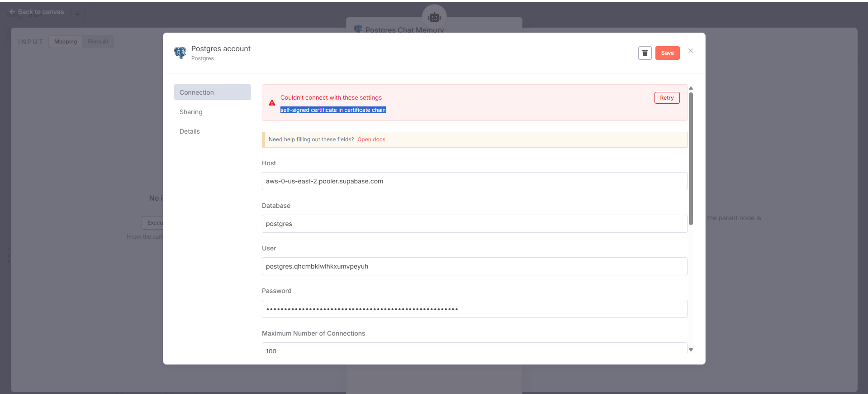
Task: Click the scrollbar down arrow
Action: 691,350
